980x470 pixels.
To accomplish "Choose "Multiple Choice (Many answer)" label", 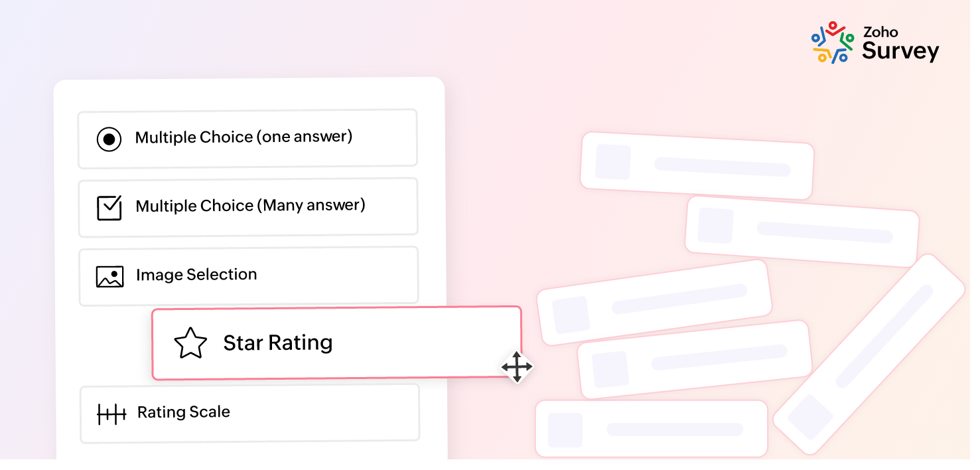I will point(250,206).
